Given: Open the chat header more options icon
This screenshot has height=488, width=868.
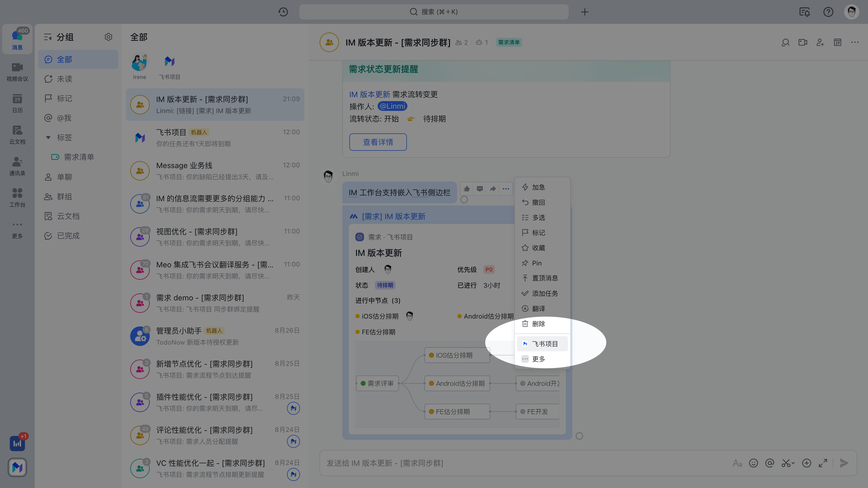Looking at the screenshot, I should (855, 43).
